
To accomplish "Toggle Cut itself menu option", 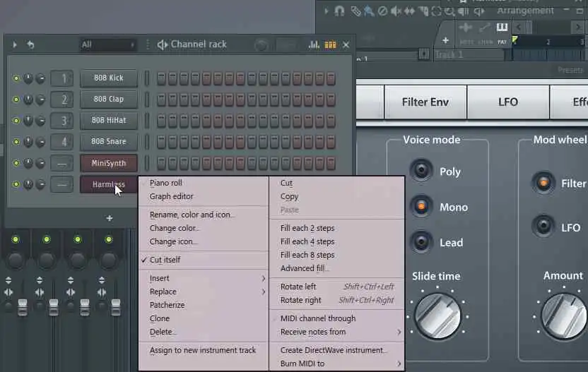I will [x=204, y=260].
